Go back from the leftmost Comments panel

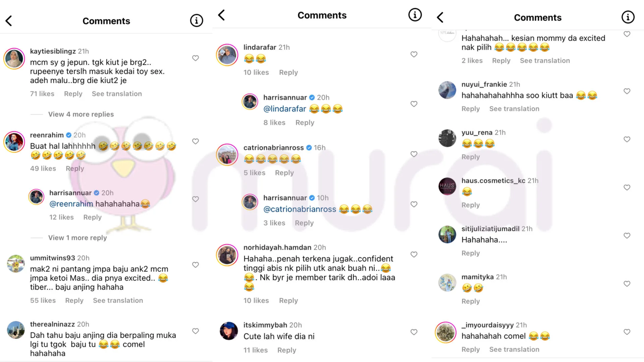[x=9, y=21]
